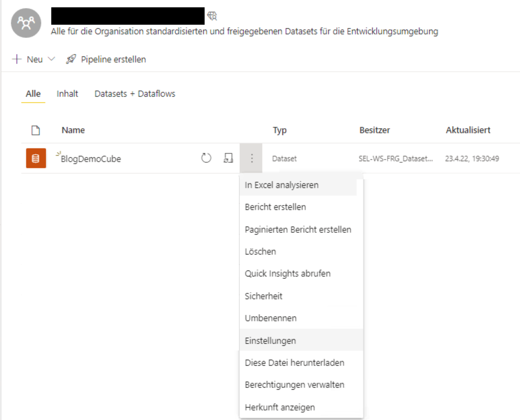Click the file type column header icon
Viewport: 520px width, 420px height.
(36, 130)
